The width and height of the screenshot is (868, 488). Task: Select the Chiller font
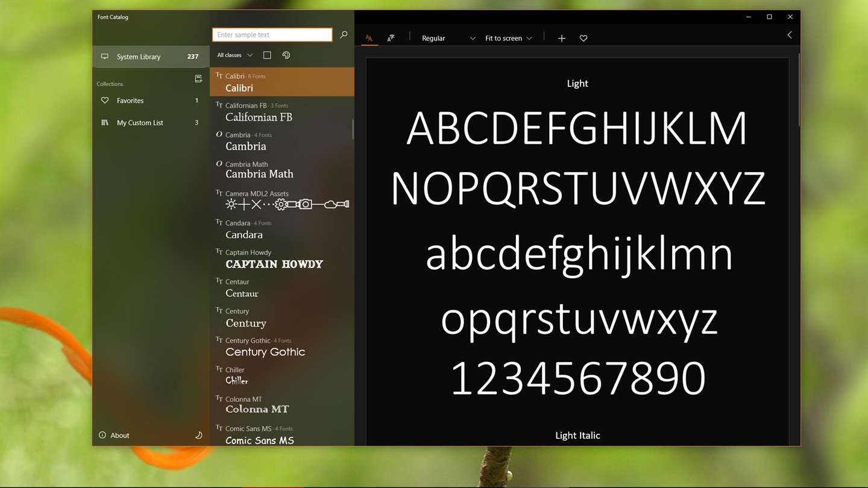tap(282, 375)
